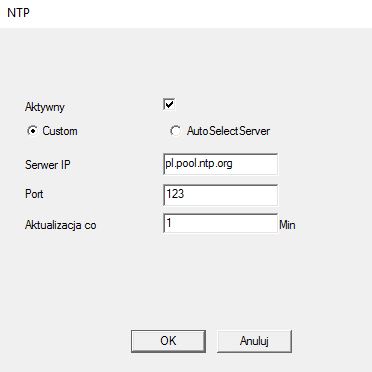Uncheck the Aktywny checkbox
This screenshot has width=372, height=372.
[169, 104]
